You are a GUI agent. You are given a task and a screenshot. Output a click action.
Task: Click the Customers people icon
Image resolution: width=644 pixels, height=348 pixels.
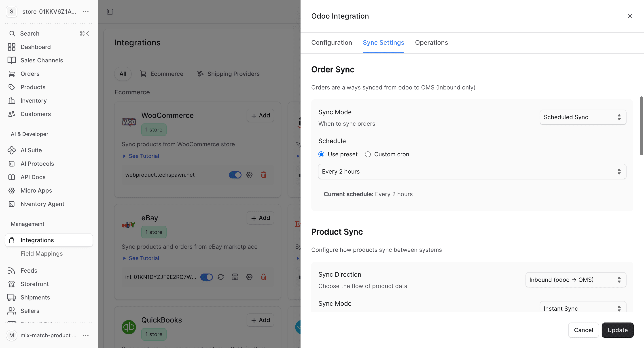click(x=11, y=114)
